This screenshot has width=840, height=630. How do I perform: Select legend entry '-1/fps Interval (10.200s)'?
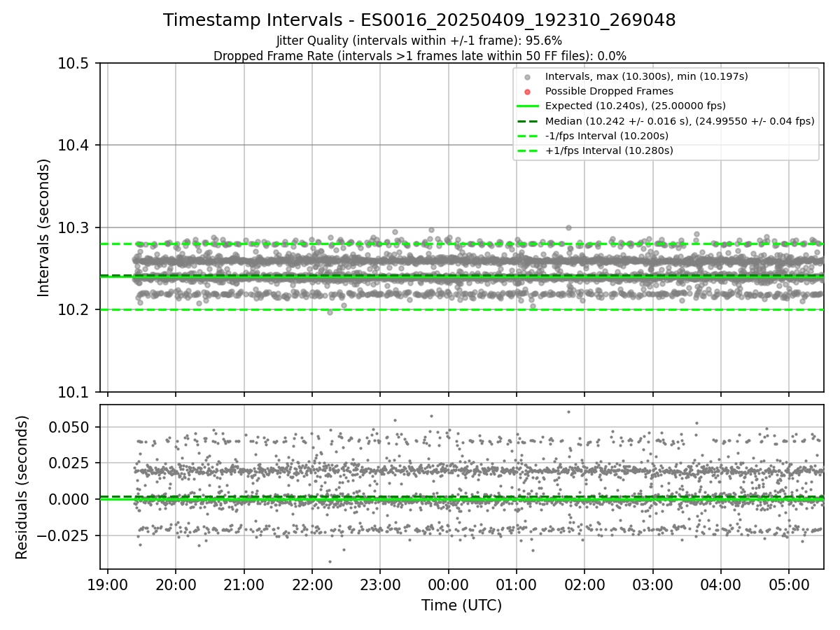click(x=607, y=136)
